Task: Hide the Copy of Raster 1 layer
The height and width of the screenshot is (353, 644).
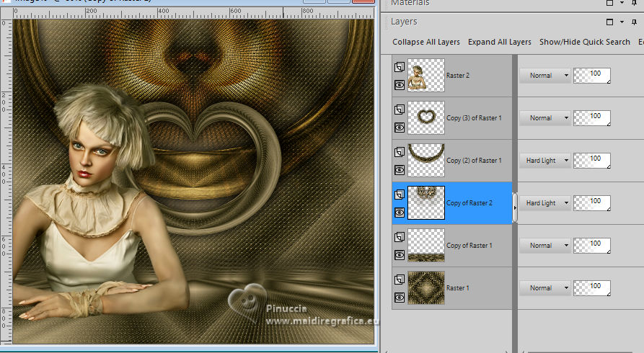Action: pos(400,255)
